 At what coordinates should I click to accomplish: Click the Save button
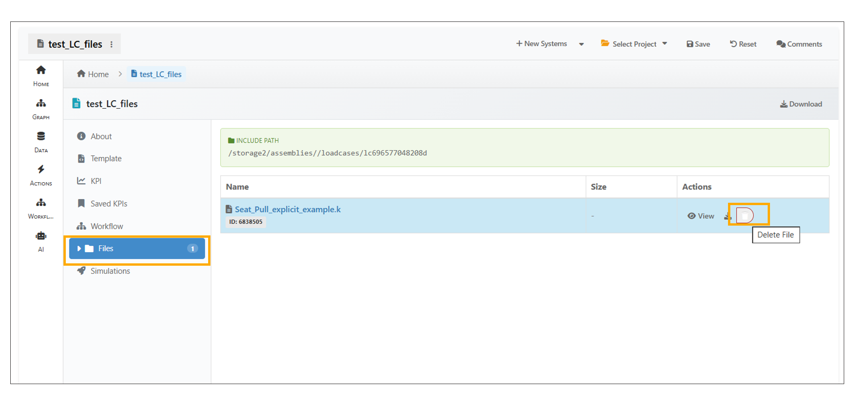[698, 44]
